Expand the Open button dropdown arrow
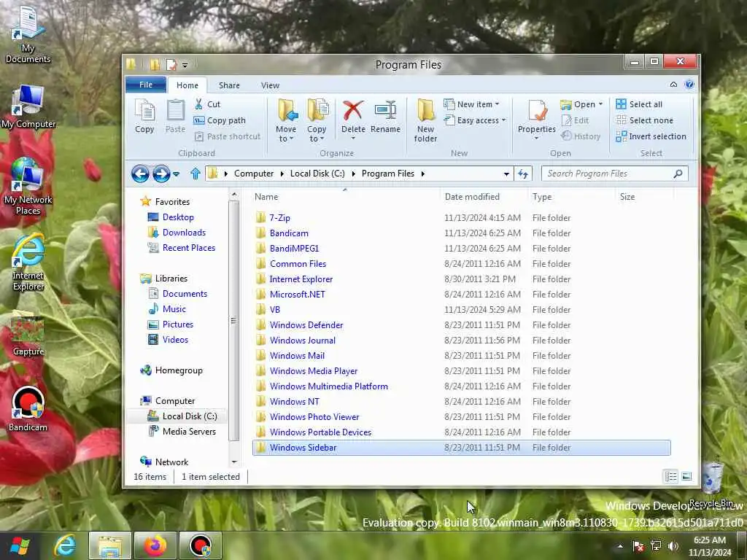This screenshot has width=747, height=560. (x=600, y=104)
